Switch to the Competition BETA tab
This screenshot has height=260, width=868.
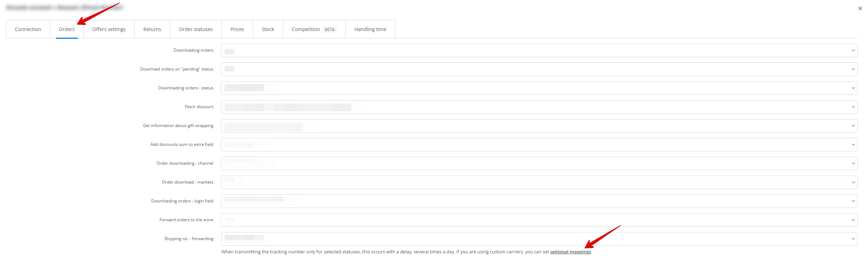point(314,29)
